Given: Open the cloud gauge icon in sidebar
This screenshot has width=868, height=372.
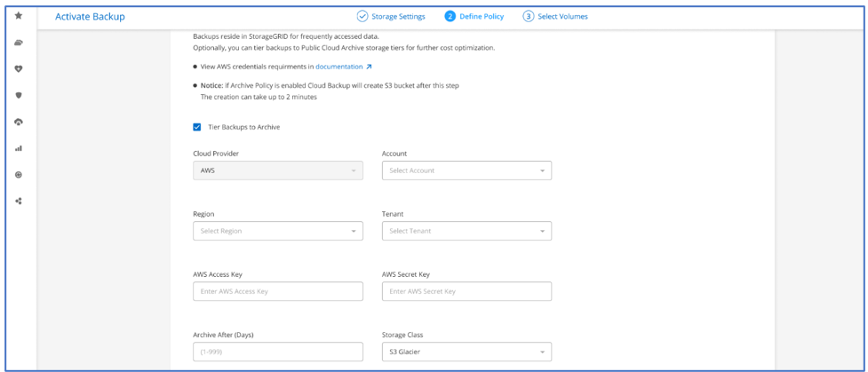Looking at the screenshot, I should point(19,122).
